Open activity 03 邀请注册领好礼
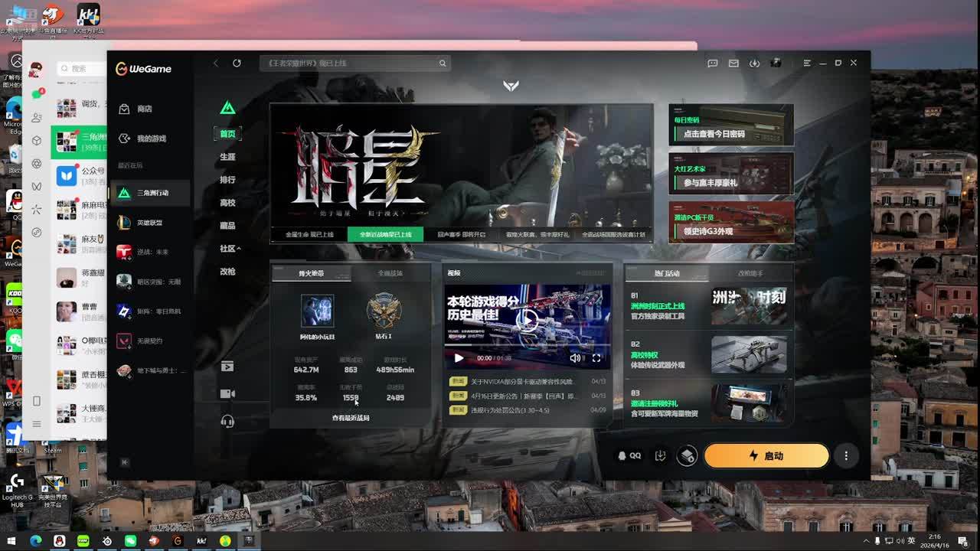The image size is (980, 551). pos(708,403)
